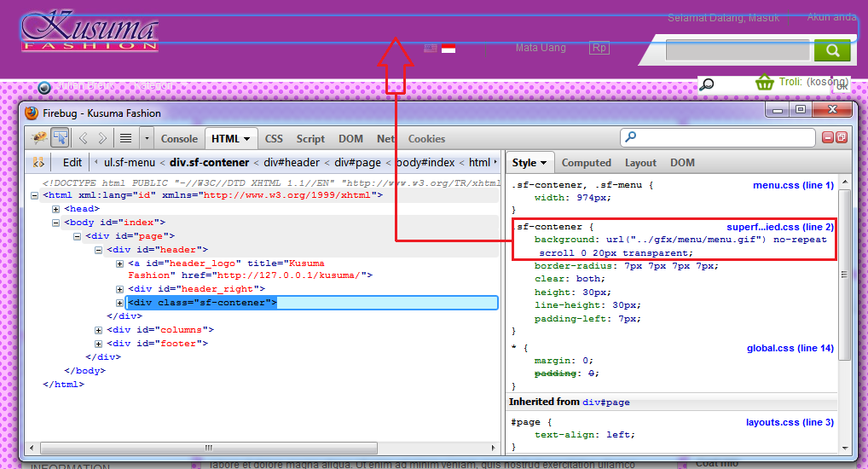Open global.css (line 14) source link

pos(790,348)
